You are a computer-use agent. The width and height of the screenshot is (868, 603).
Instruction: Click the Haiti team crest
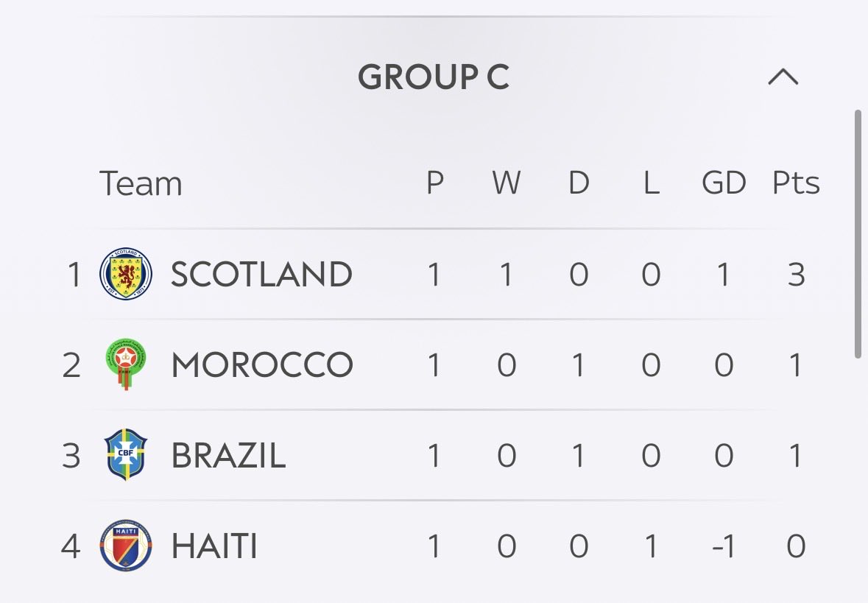pos(126,546)
